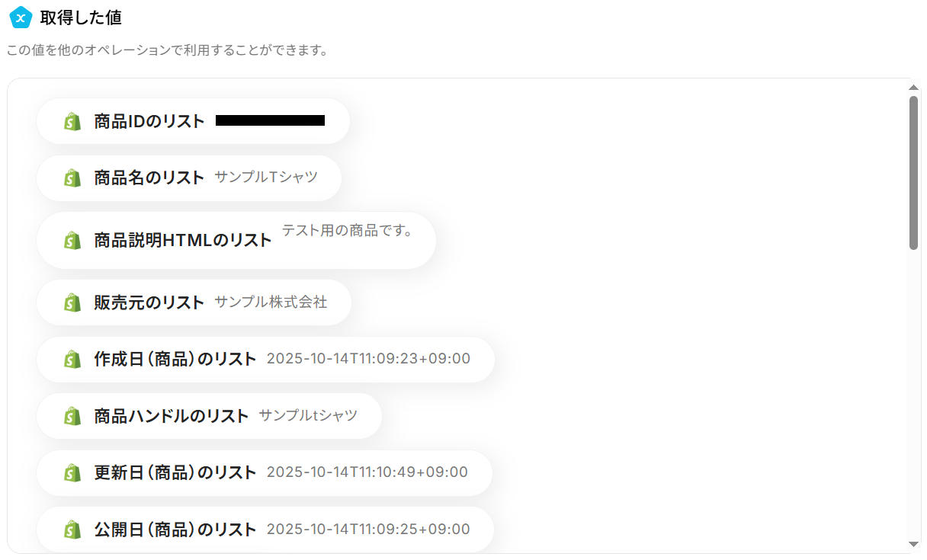
Task: Click Shopify icon beside 商品説明HTMLのリスト
Action: point(72,241)
